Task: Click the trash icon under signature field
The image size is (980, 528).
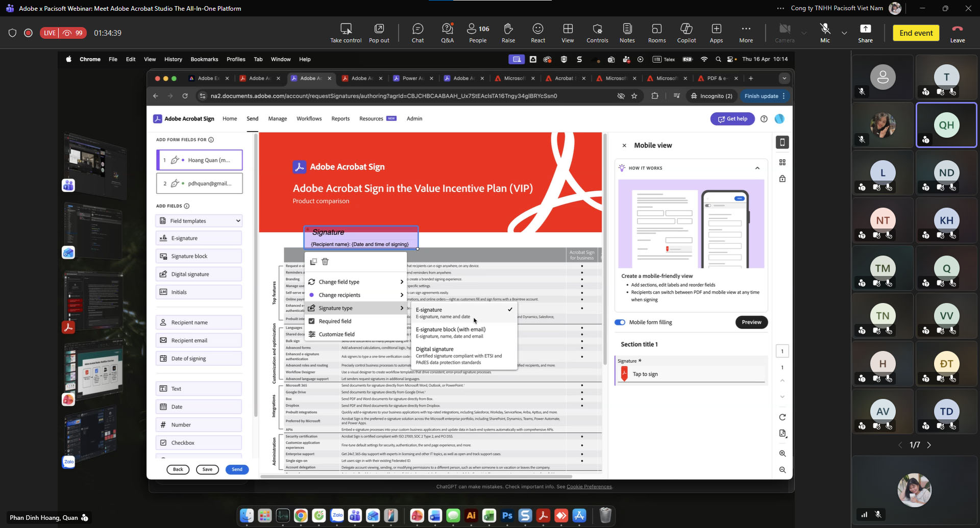Action: click(x=325, y=262)
